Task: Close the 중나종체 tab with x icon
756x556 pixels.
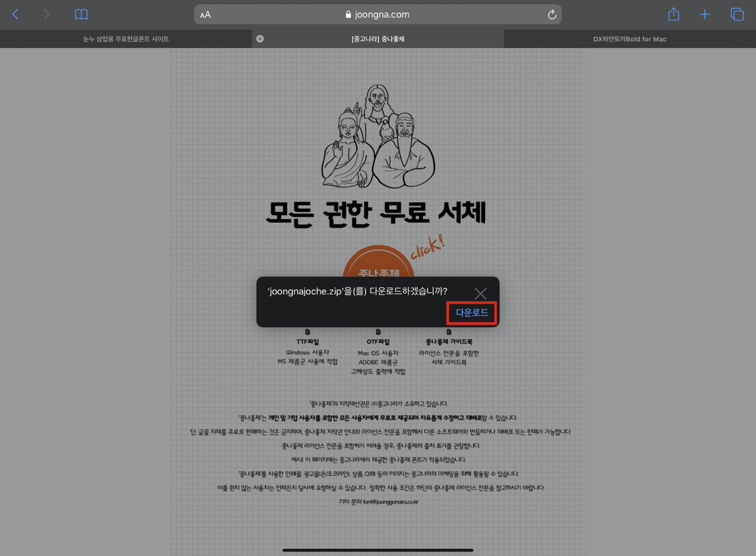Action: (260, 39)
